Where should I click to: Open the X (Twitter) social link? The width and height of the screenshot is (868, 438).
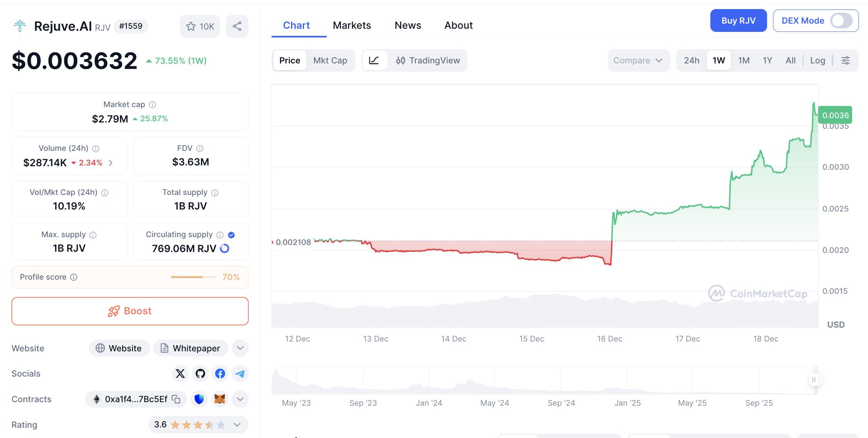[x=180, y=373]
